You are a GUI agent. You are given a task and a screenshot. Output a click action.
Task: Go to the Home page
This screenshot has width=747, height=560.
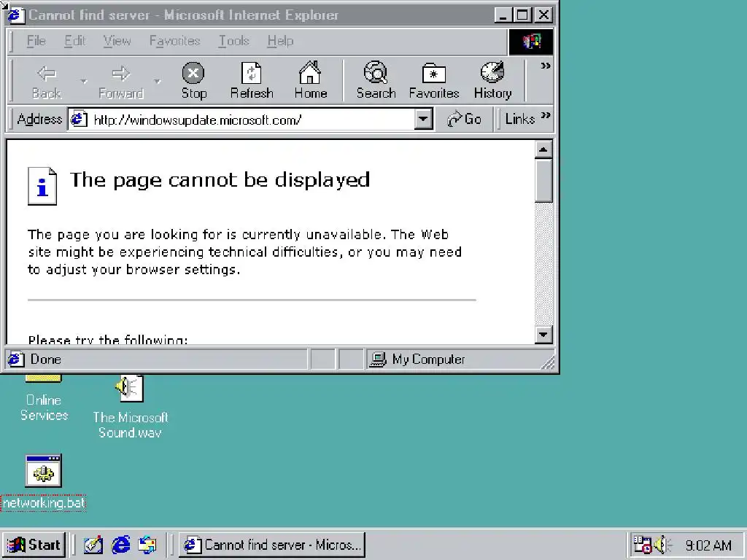310,82
